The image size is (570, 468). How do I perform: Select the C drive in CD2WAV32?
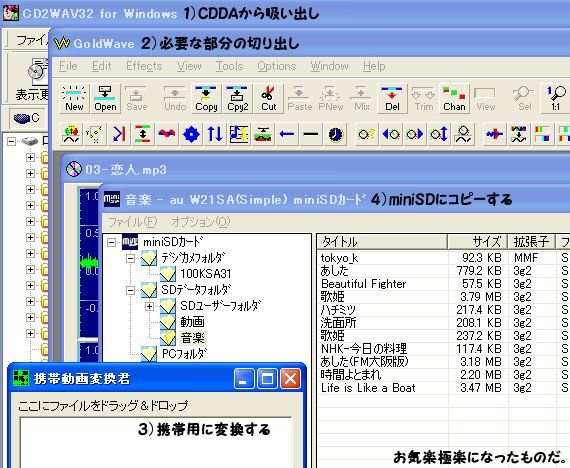[27, 118]
